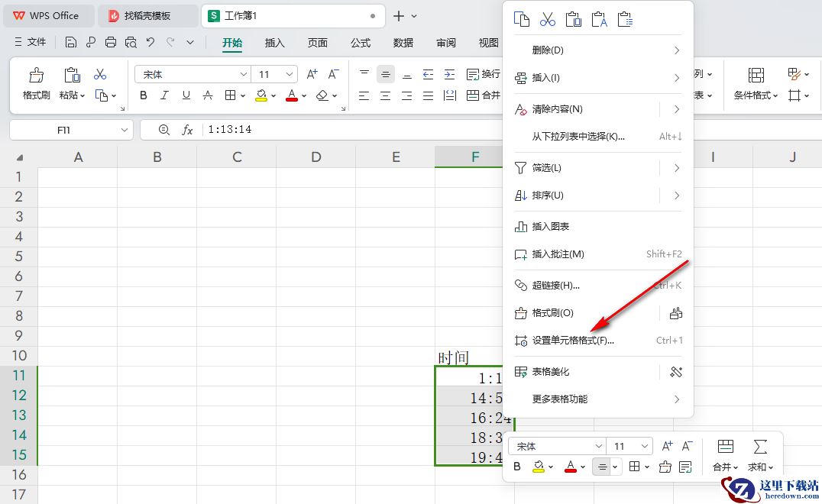Click the cut scissors icon in context menu
Image resolution: width=822 pixels, height=504 pixels.
click(547, 19)
